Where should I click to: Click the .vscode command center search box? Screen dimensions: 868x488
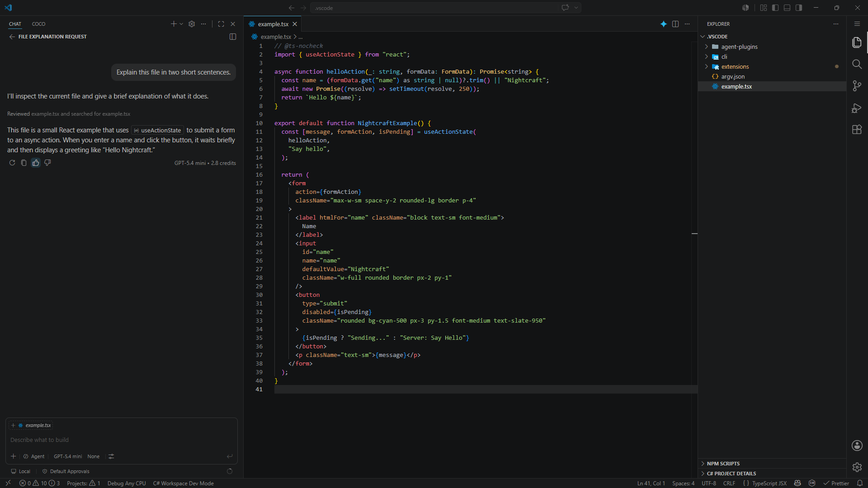pyautogui.click(x=434, y=8)
